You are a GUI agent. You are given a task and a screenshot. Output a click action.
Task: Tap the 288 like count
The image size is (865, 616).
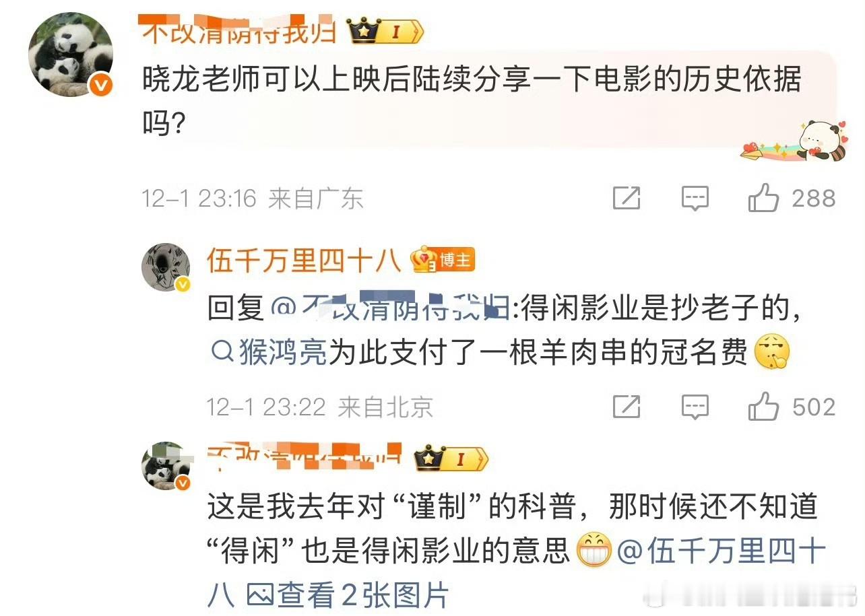pyautogui.click(x=814, y=198)
